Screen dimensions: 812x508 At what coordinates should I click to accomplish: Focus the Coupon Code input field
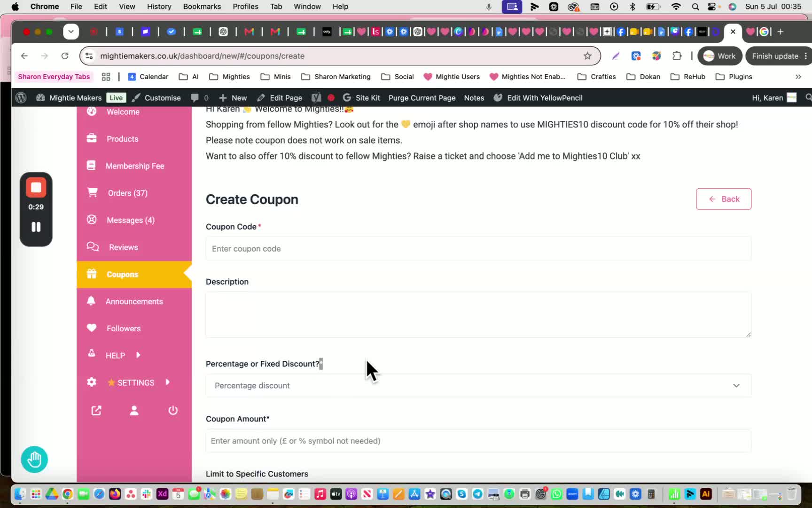[478, 248]
